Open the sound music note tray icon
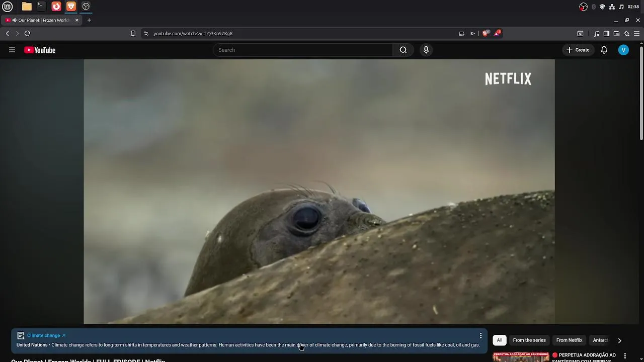644x362 pixels. coord(621,7)
